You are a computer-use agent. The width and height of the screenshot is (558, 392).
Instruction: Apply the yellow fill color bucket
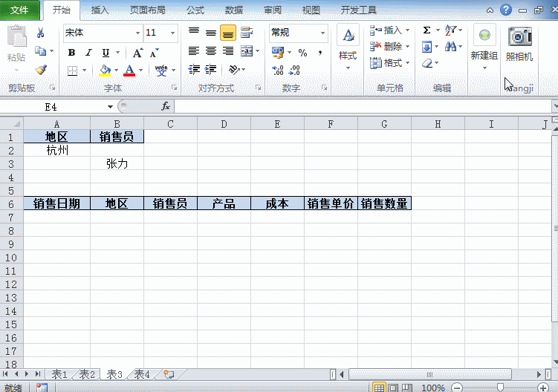[105, 70]
